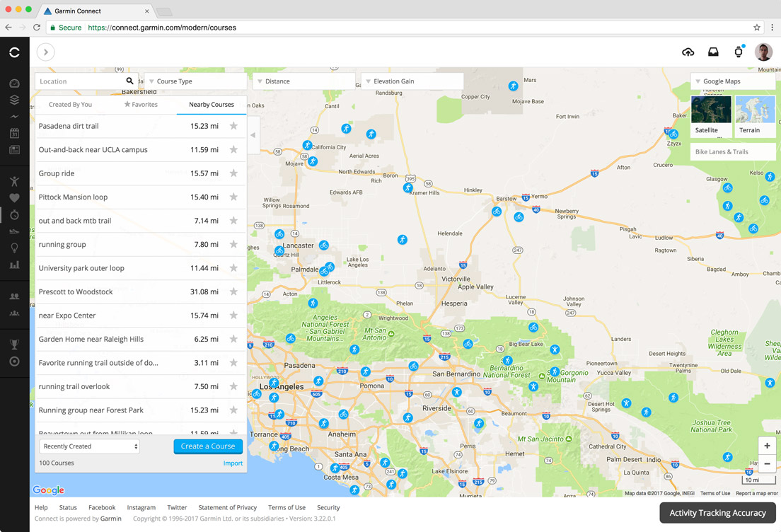The width and height of the screenshot is (781, 532).
Task: Open the Course Type filter dropdown
Action: (195, 81)
